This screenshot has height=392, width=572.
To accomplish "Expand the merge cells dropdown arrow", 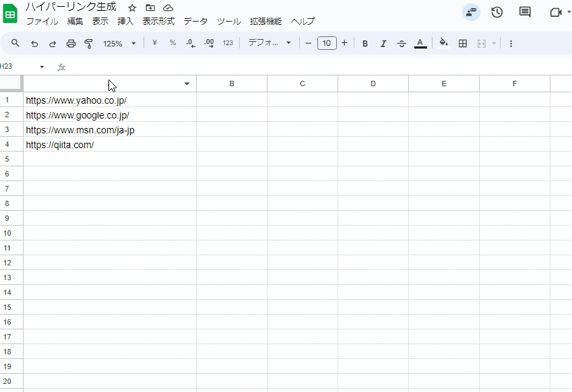I will 494,43.
